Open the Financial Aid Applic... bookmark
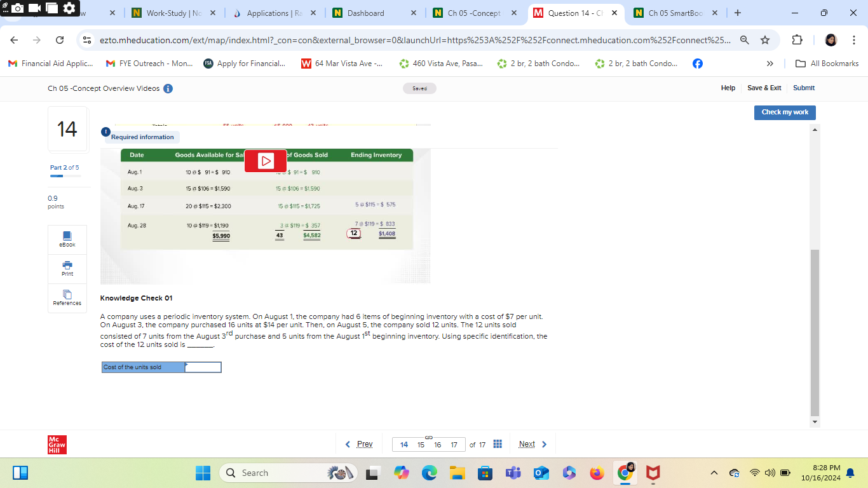 [x=50, y=64]
